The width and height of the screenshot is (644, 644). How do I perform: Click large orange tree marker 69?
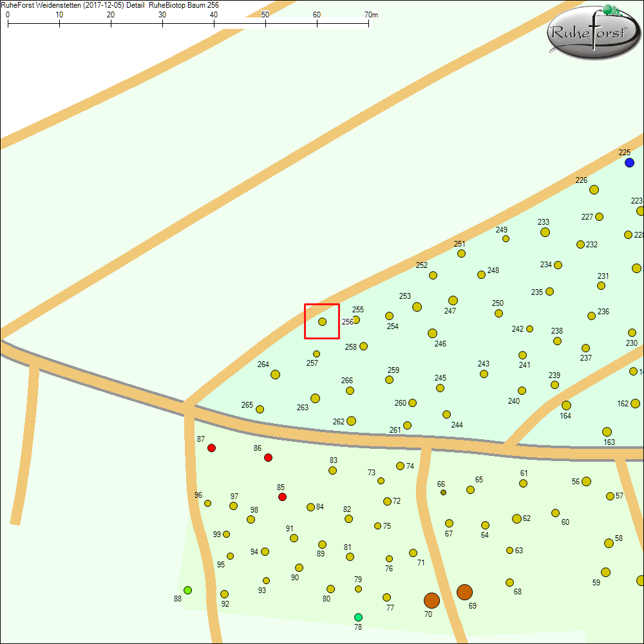coord(464,592)
